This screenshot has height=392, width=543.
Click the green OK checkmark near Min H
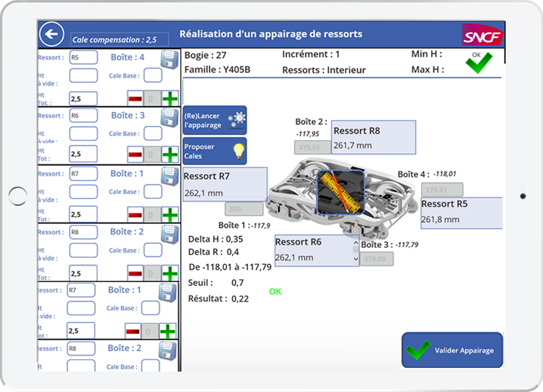tap(478, 63)
